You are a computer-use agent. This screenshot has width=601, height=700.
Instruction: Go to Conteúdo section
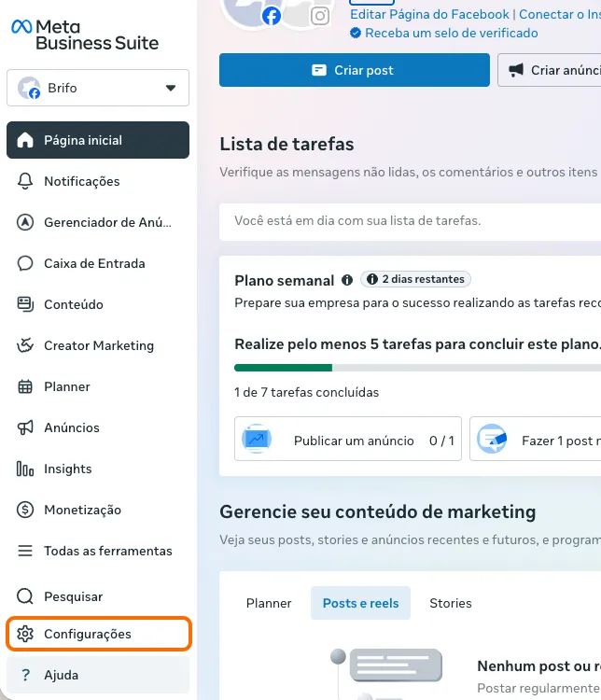pos(98,304)
